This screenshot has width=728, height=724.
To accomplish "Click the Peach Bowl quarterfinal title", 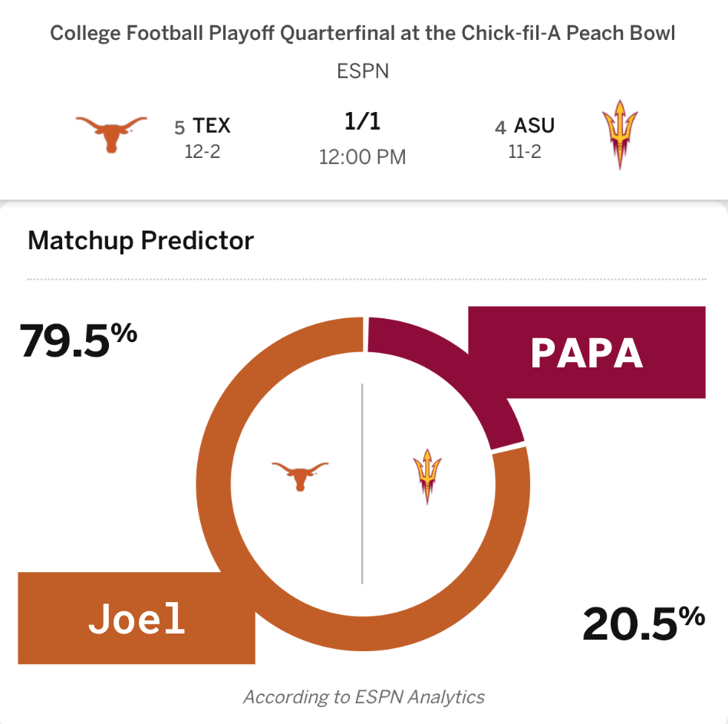I will tap(363, 35).
